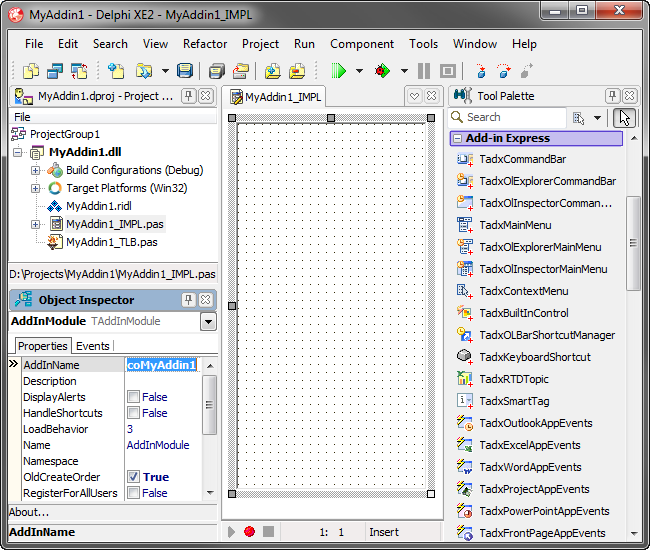Toggle DisplayAlerts checkbox

pyautogui.click(x=133, y=397)
